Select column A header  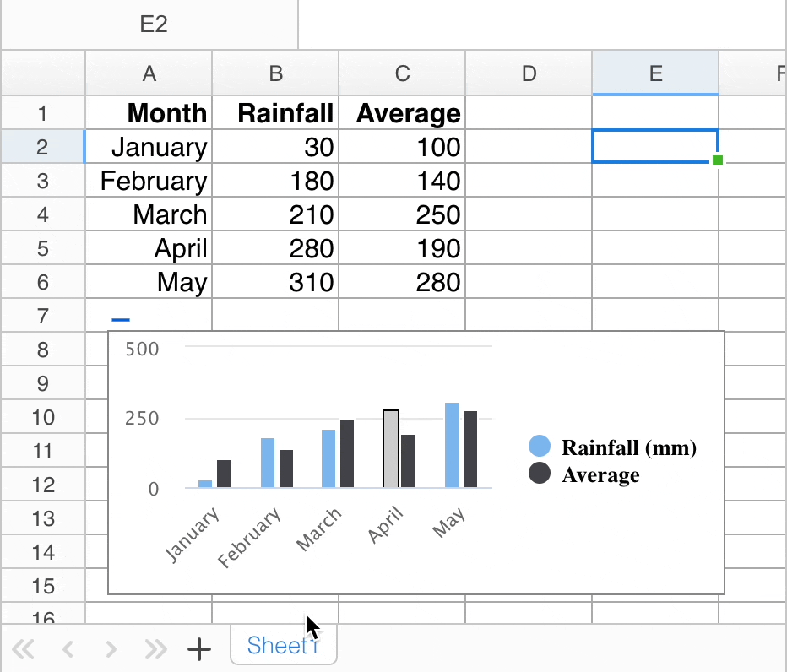pyautogui.click(x=149, y=73)
